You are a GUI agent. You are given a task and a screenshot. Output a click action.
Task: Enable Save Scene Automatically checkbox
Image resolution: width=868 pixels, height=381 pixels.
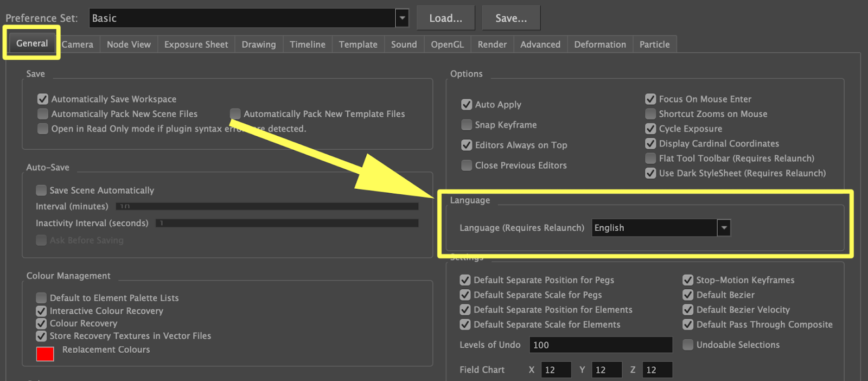pos(41,190)
